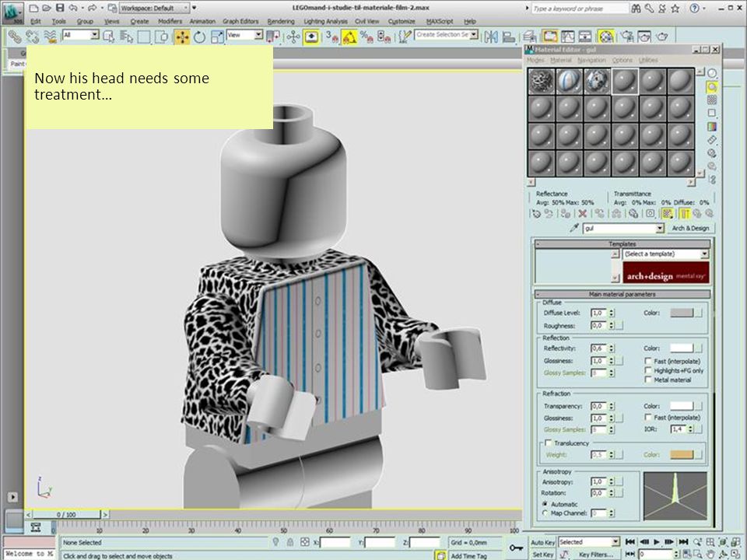Click the Translucency color swatch
Screen dimensions: 747x560
(x=682, y=455)
